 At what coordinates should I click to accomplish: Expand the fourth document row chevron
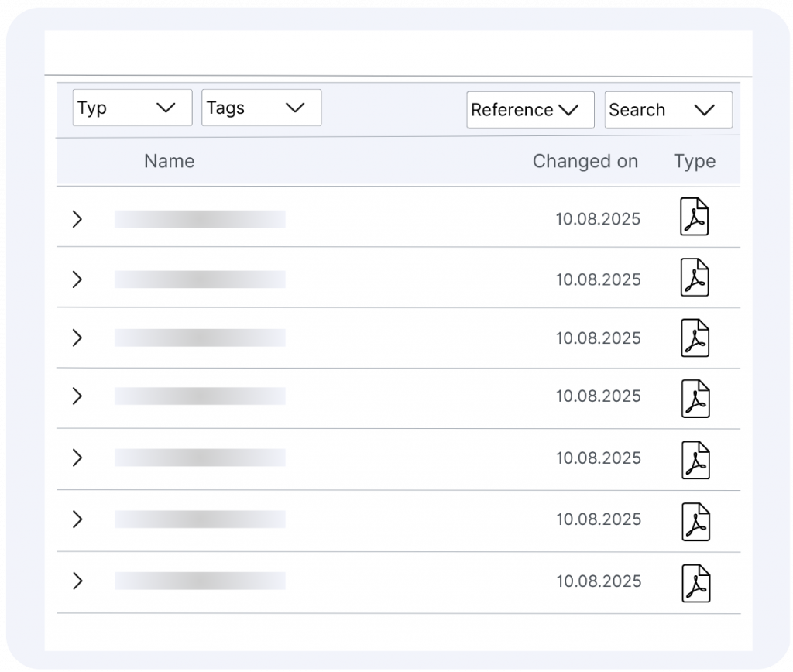[77, 396]
